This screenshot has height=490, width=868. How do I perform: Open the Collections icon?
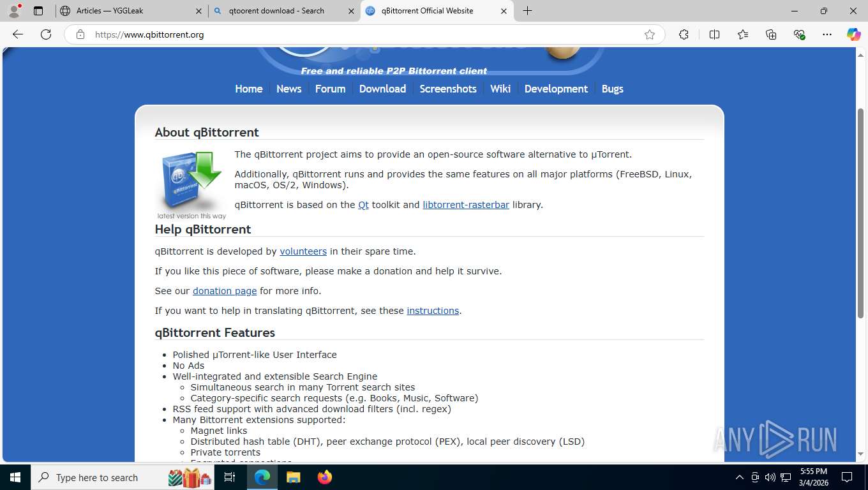click(x=771, y=34)
